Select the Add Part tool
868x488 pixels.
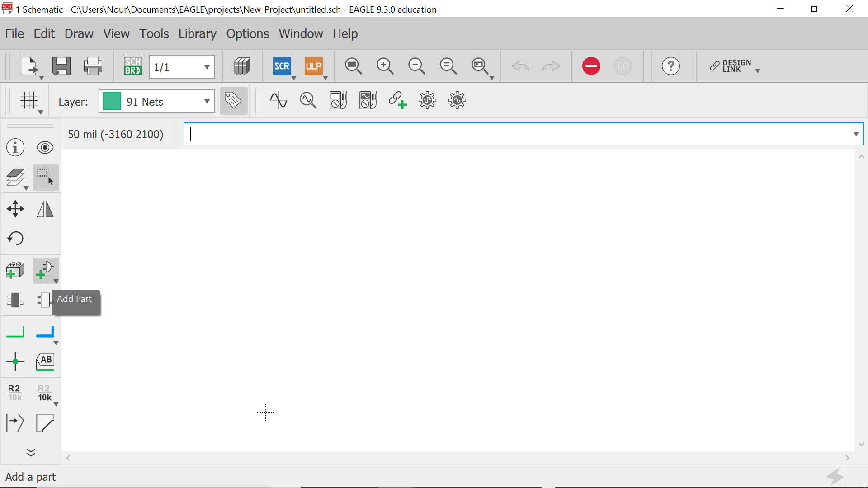click(45, 270)
